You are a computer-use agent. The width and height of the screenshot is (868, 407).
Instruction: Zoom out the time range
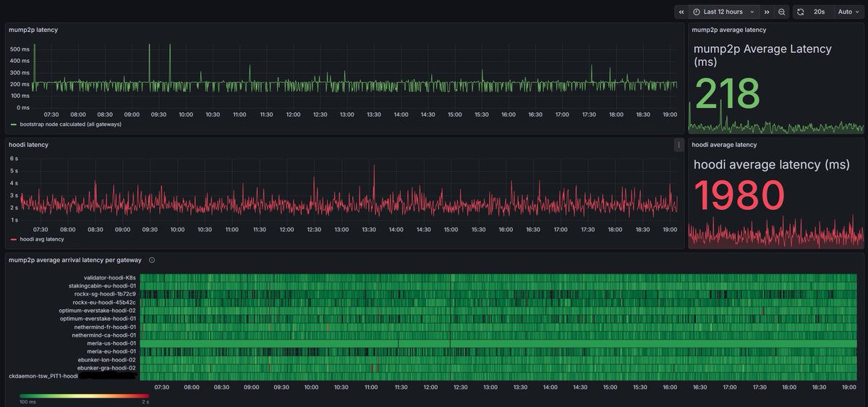(x=782, y=12)
